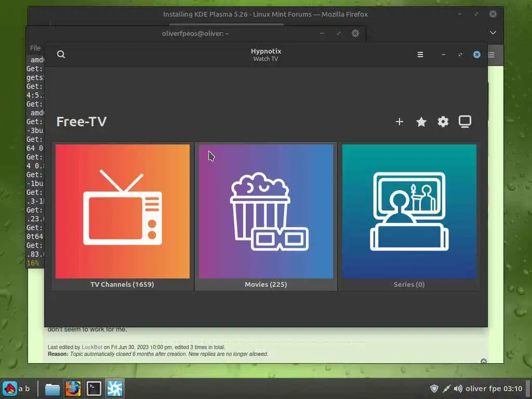Open network connection tray icon
The height and width of the screenshot is (399, 532).
(x=446, y=389)
